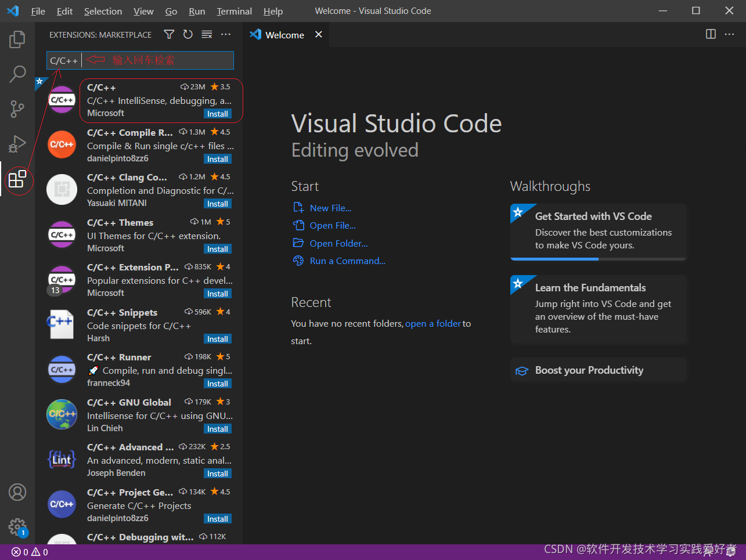
Task: Install C/C++ Runner by franneck94
Action: tap(218, 384)
